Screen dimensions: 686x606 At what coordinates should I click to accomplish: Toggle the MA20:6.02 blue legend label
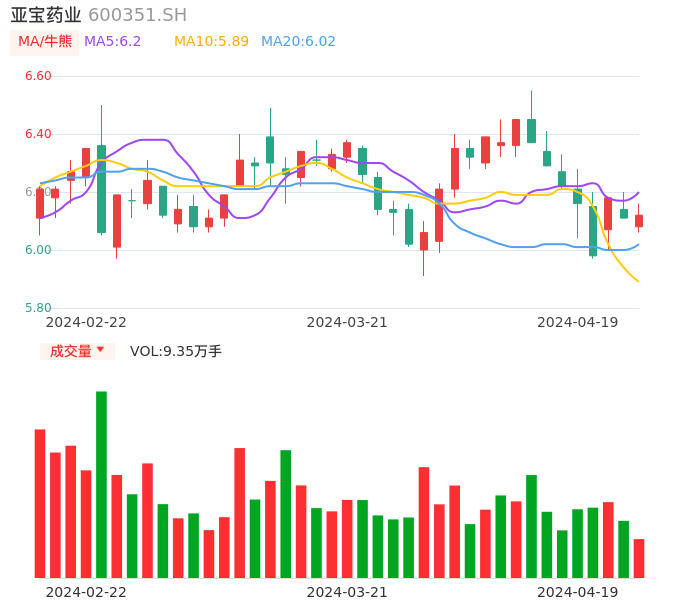click(298, 42)
